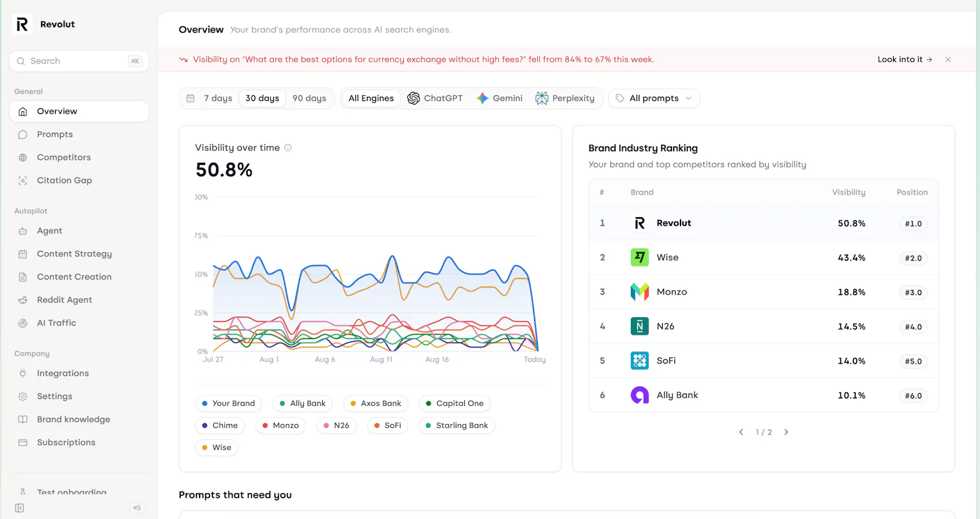The image size is (980, 519).
Task: Click the Position column header
Action: coord(912,192)
